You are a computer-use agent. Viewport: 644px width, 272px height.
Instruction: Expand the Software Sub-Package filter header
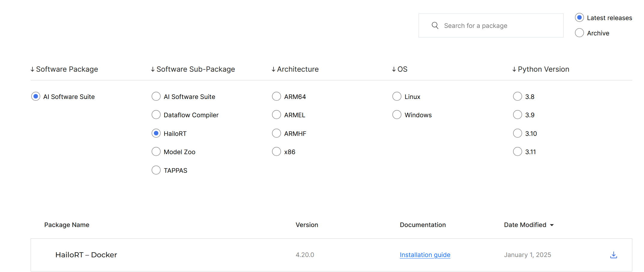point(193,69)
